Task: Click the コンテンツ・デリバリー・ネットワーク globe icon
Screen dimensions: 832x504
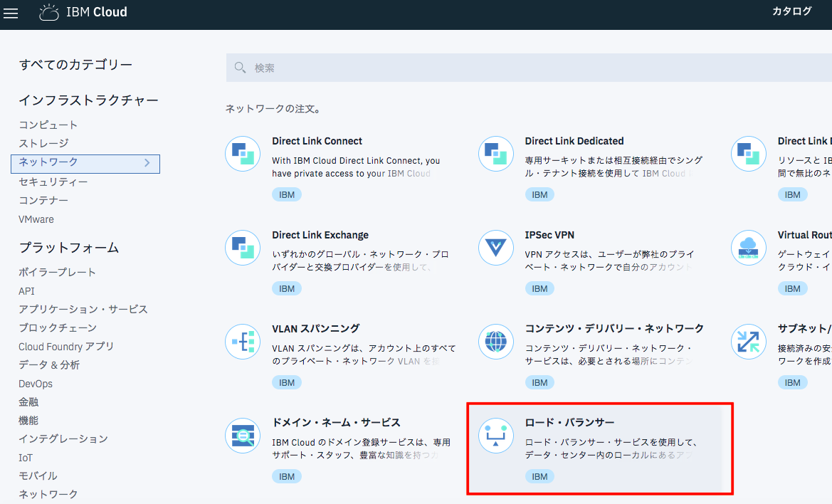Action: [495, 342]
